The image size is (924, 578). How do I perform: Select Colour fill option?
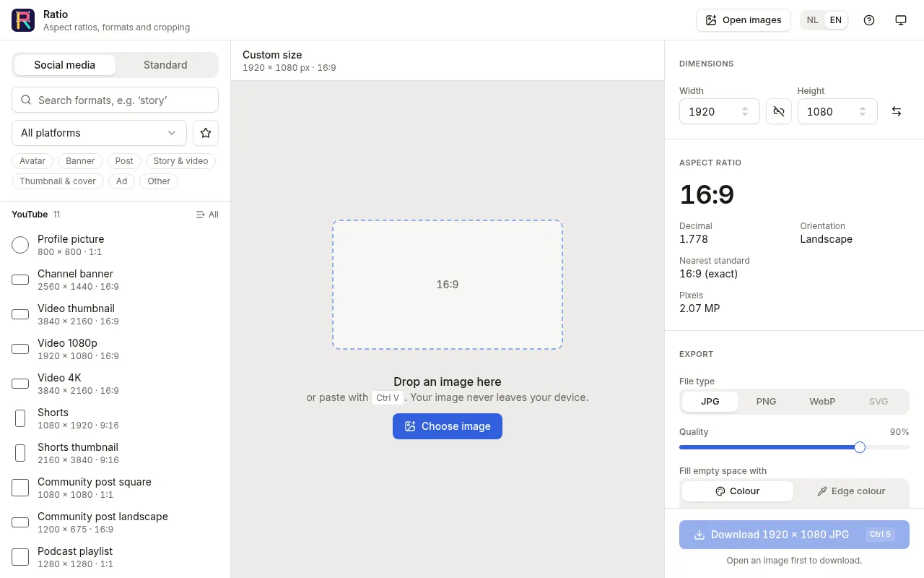[x=738, y=491]
